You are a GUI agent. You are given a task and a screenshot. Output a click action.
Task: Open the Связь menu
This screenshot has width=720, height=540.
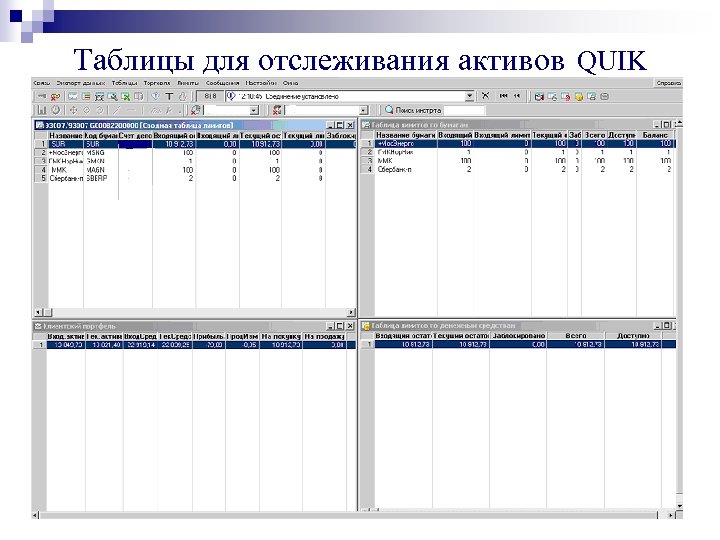[x=41, y=83]
